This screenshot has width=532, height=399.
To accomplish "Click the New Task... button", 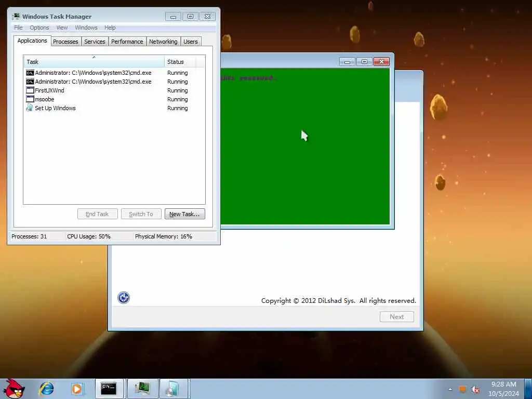I will pyautogui.click(x=185, y=214).
